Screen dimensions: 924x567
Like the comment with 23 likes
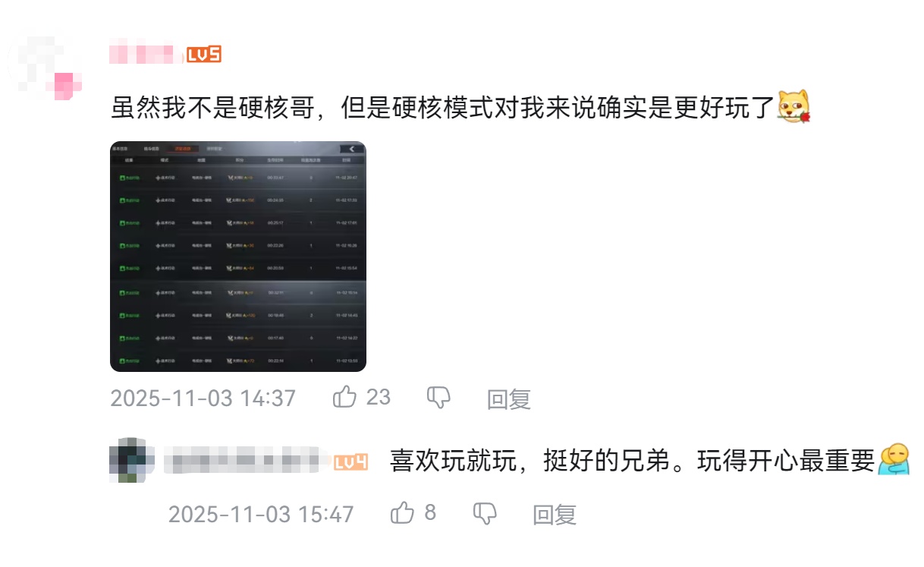[x=345, y=396]
